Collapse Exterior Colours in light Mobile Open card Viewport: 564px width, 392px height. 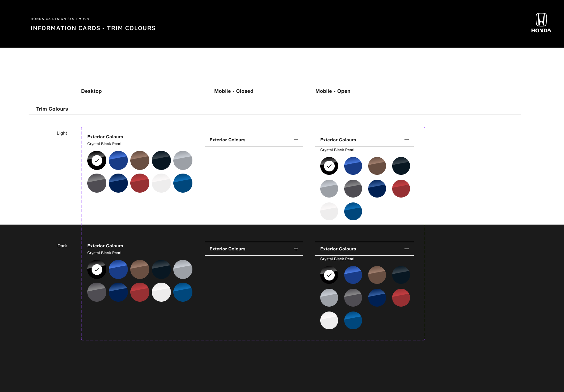(407, 140)
